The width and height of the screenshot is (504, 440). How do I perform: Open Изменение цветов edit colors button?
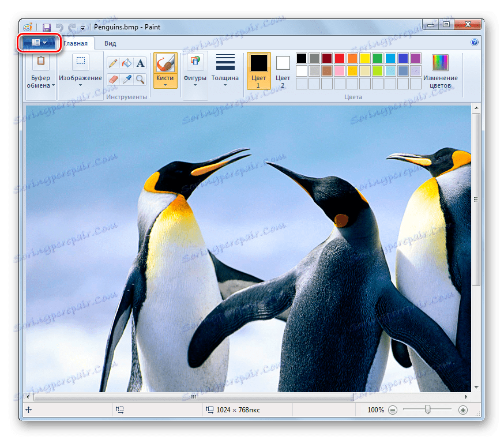click(x=441, y=72)
